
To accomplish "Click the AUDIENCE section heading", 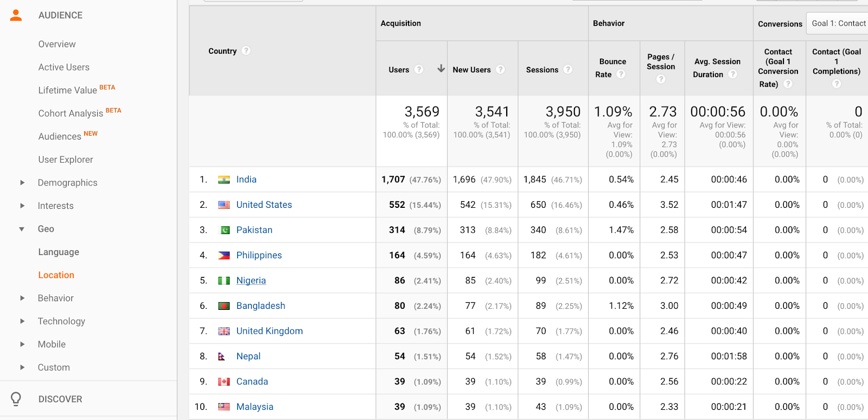I will [x=60, y=15].
